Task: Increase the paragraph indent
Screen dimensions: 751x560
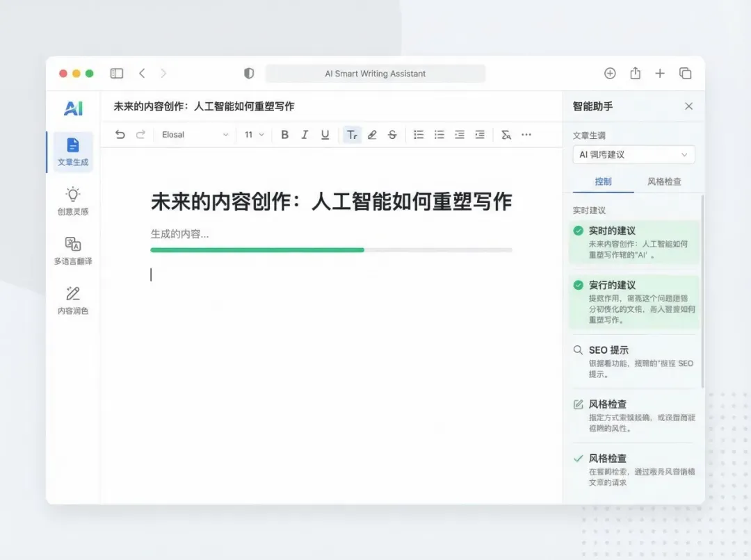Action: point(479,135)
